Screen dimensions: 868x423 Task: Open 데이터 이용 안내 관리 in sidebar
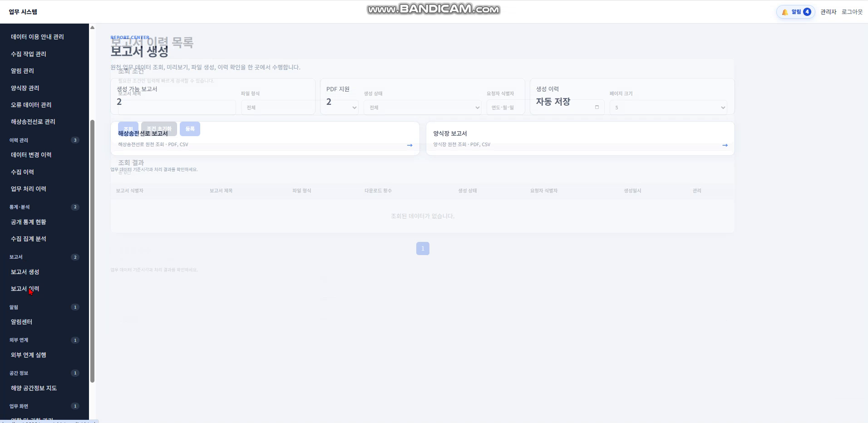tap(37, 37)
